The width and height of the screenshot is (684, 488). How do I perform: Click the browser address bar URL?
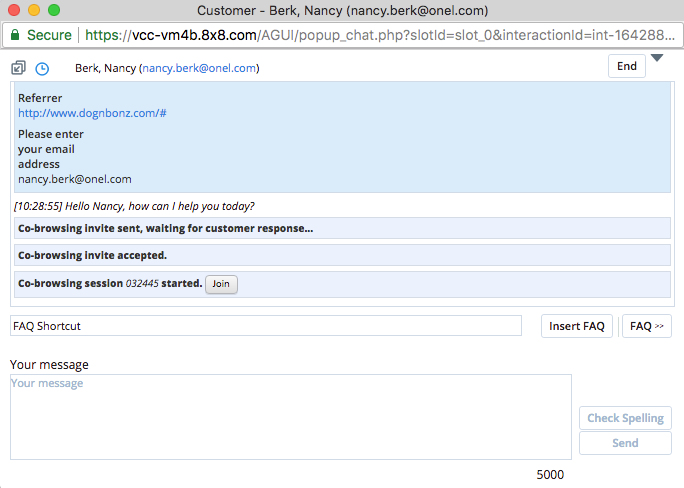pyautogui.click(x=380, y=35)
